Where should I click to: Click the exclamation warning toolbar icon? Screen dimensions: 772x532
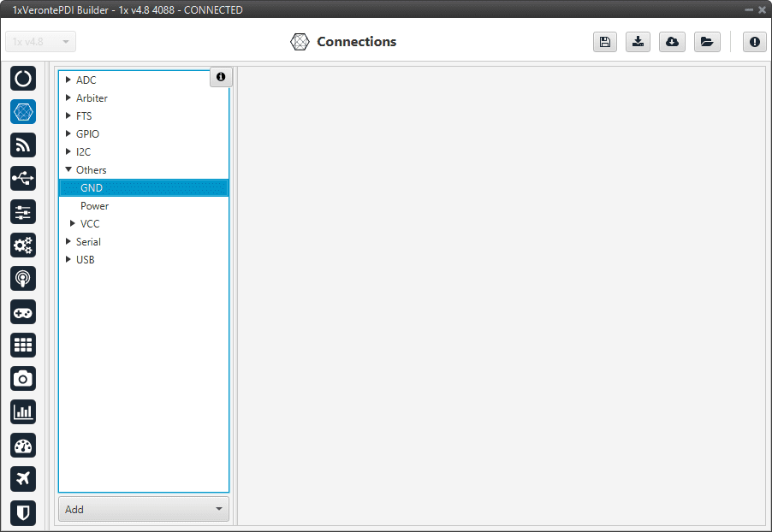pyautogui.click(x=754, y=42)
